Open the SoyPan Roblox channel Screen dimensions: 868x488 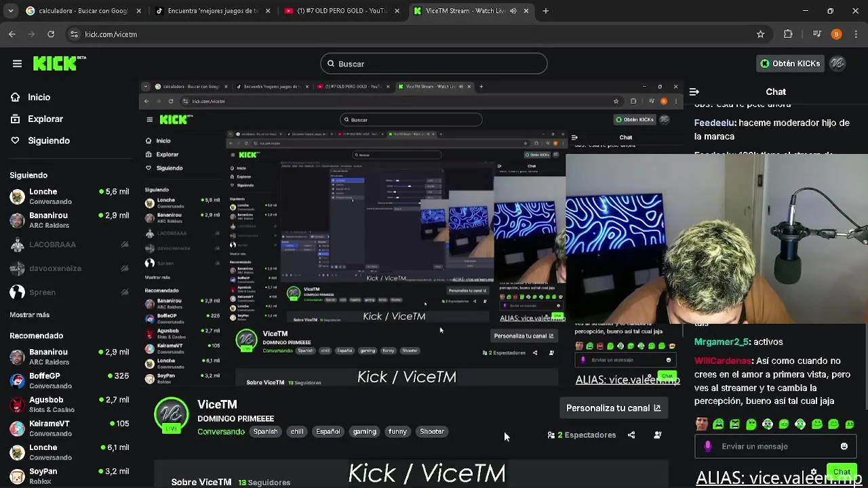69,476
